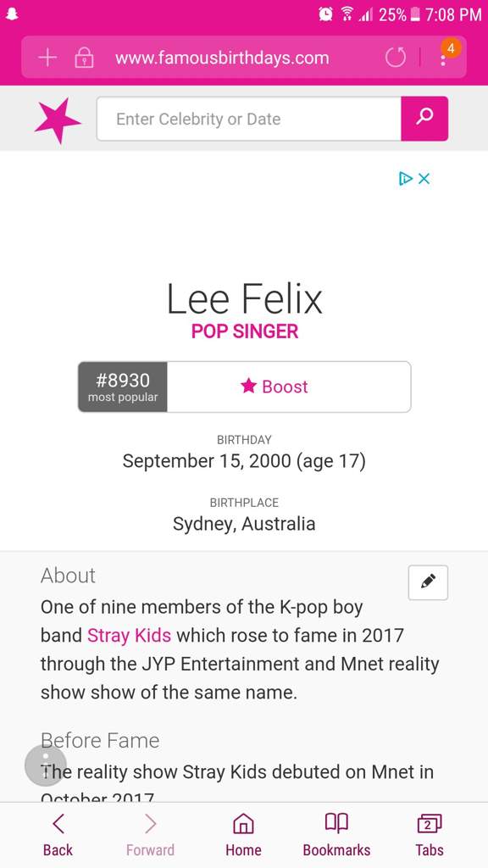This screenshot has width=488, height=868.
Task: Open a new tab with plus icon
Action: (x=47, y=58)
